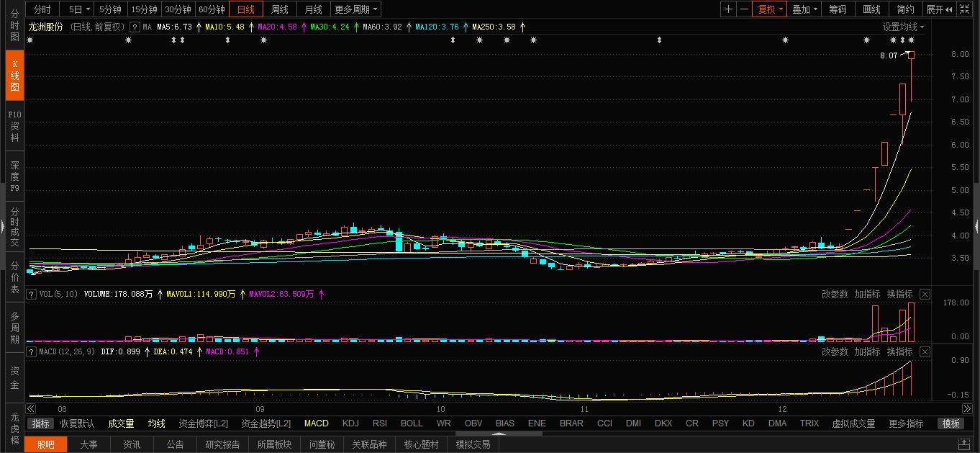Viewport: 980px width, 453px height.
Task: Click the star event marker near 09 month
Action: click(x=263, y=40)
